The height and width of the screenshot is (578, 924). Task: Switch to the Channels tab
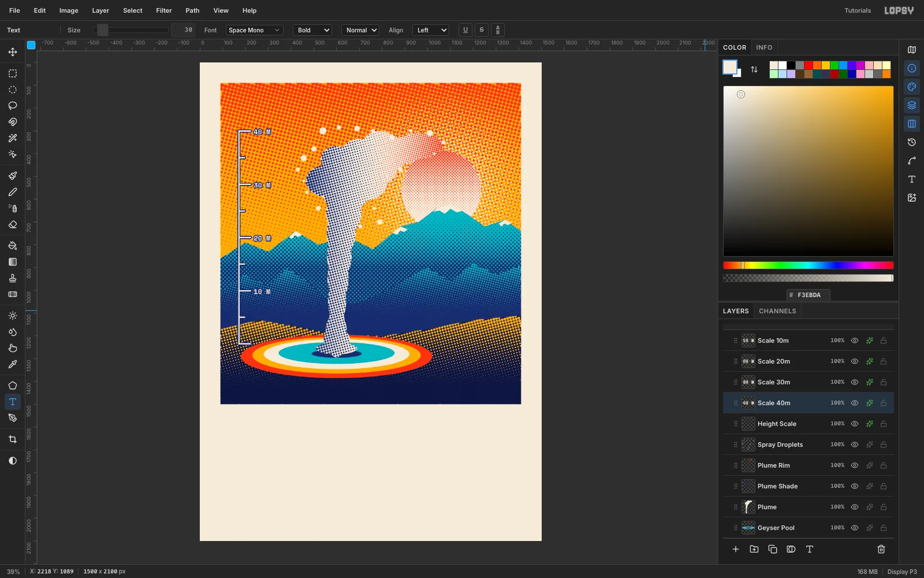pyautogui.click(x=777, y=311)
